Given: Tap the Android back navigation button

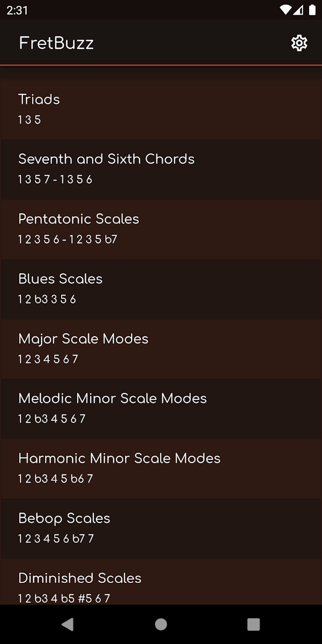Looking at the screenshot, I should tap(68, 624).
